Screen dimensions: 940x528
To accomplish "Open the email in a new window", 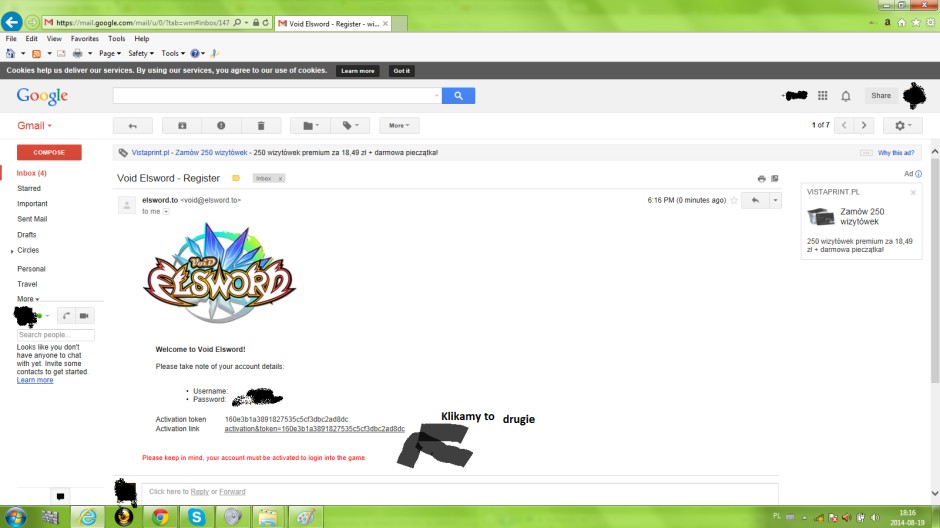I will pos(775,179).
